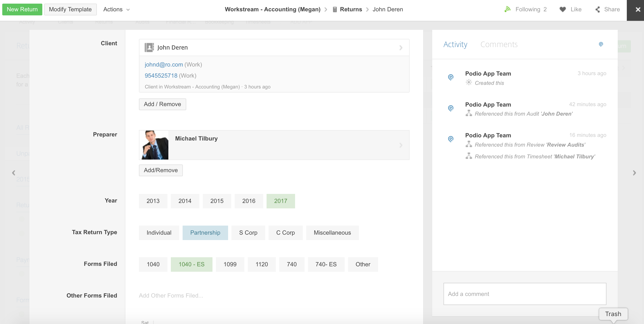Switch to the Comments tab
The image size is (644, 324).
tap(499, 44)
